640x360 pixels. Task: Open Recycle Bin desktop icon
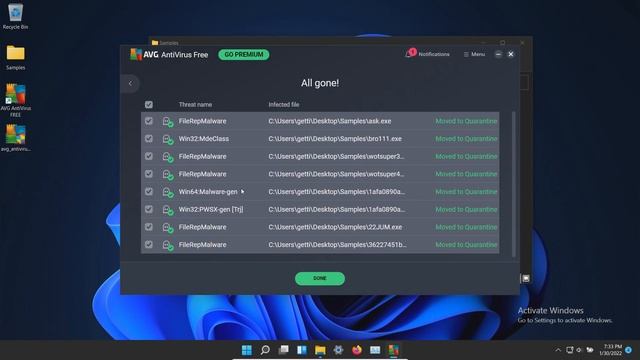[x=16, y=16]
